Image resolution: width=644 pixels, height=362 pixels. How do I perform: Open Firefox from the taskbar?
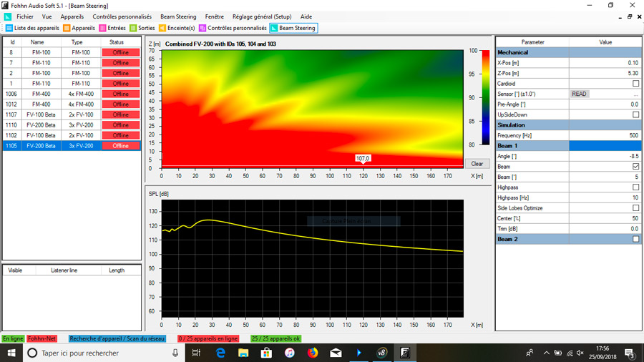point(313,353)
